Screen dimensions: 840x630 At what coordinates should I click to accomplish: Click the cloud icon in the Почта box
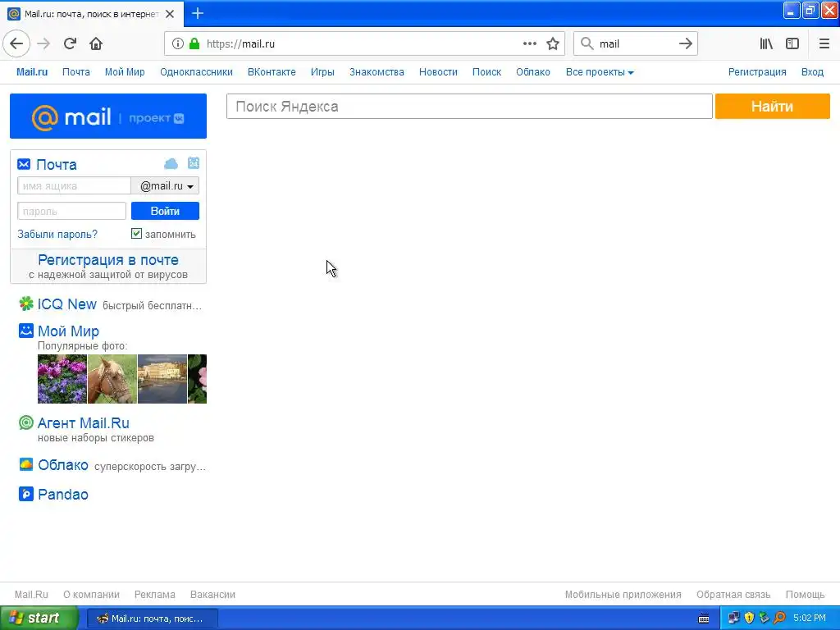pyautogui.click(x=171, y=163)
